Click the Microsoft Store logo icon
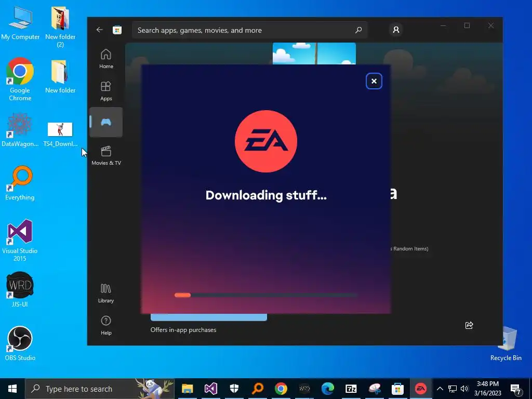Image resolution: width=532 pixels, height=399 pixels. pyautogui.click(x=117, y=30)
